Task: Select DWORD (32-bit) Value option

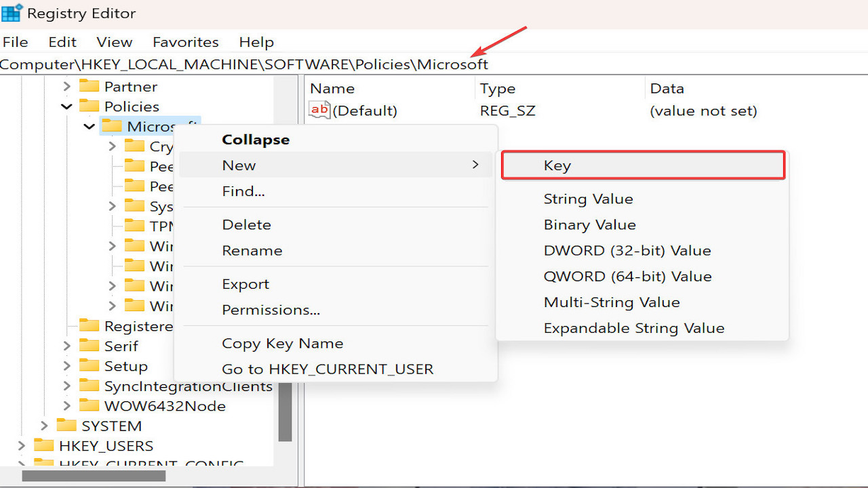Action: pos(627,251)
